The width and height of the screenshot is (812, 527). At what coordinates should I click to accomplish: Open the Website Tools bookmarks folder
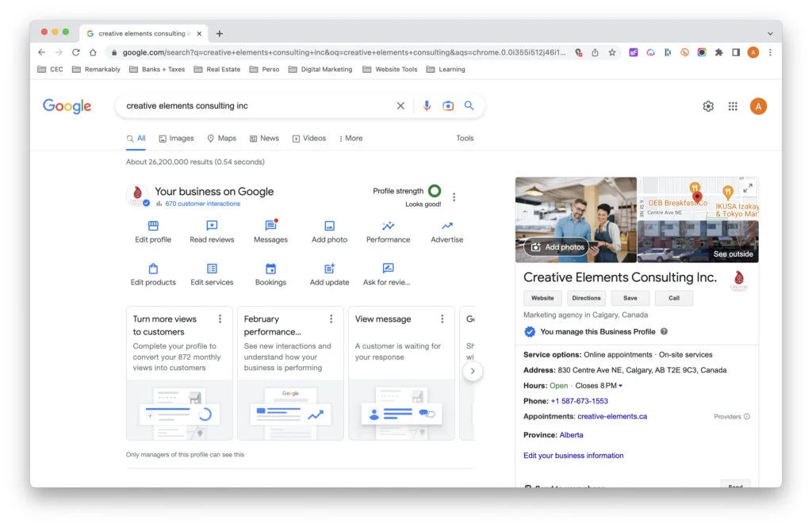click(x=390, y=70)
